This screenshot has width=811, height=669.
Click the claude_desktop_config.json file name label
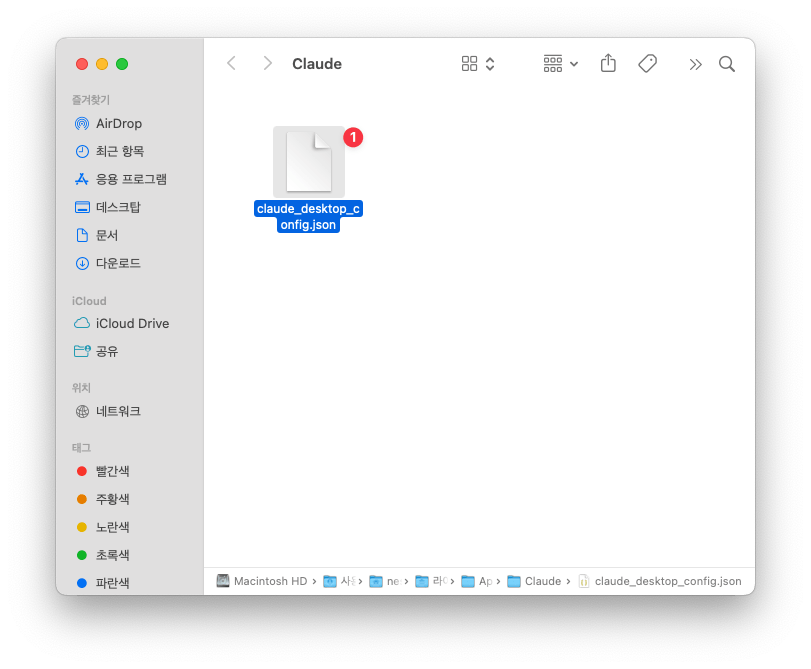tap(308, 216)
